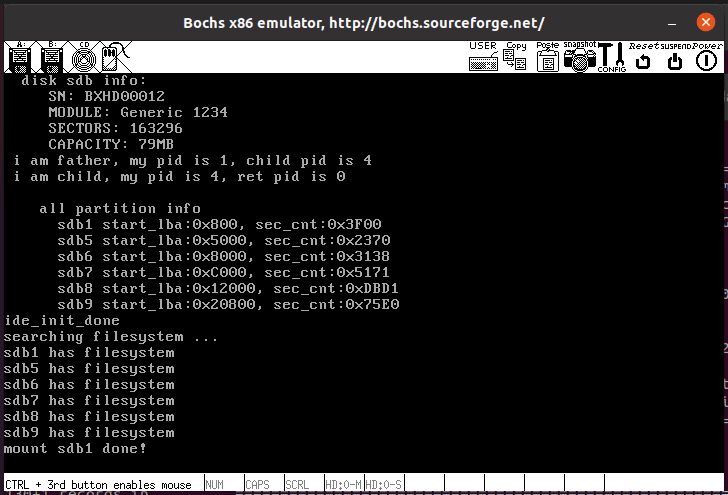Open the USER keyboard shortcut button

tap(483, 57)
